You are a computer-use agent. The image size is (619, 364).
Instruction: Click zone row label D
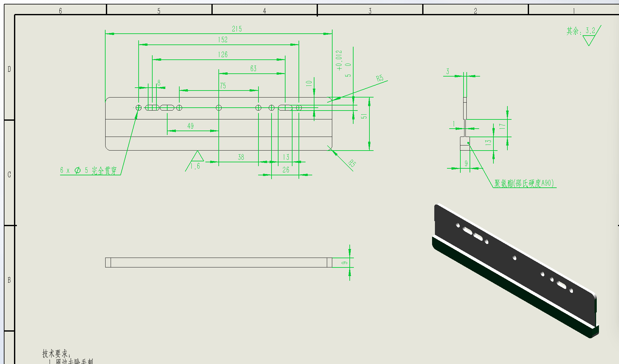(9, 69)
